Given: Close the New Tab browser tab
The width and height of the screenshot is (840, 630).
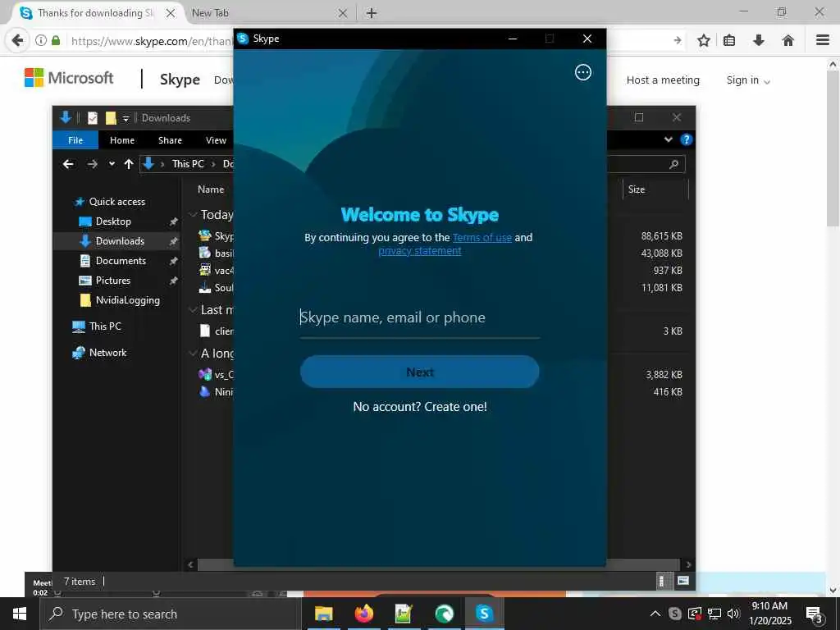Looking at the screenshot, I should coord(343,13).
